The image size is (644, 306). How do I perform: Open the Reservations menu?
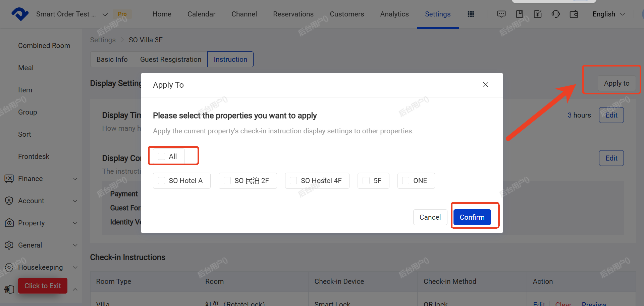pos(293,14)
